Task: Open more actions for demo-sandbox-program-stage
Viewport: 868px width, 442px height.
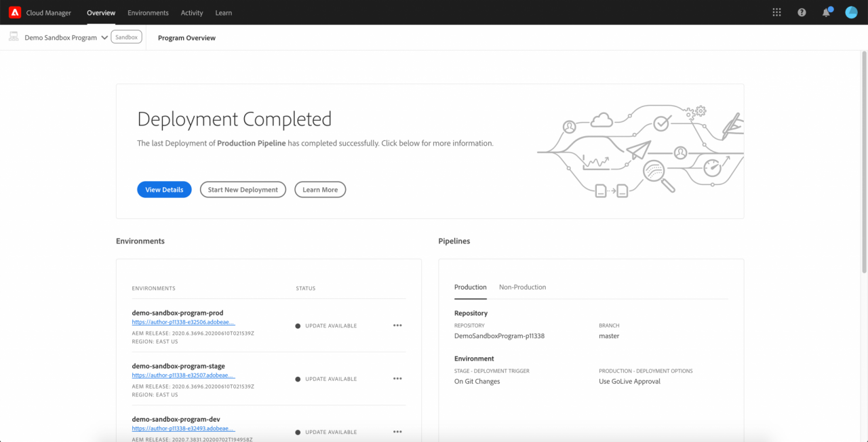Action: [397, 378]
